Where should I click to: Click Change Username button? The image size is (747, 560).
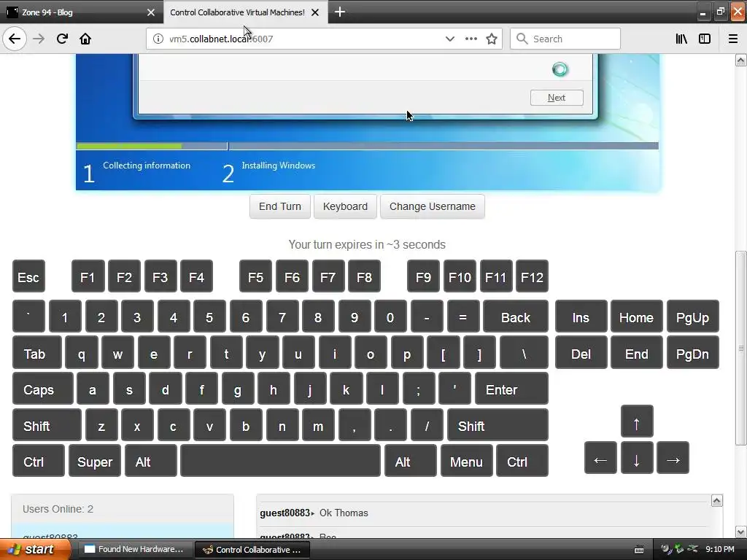tap(432, 206)
